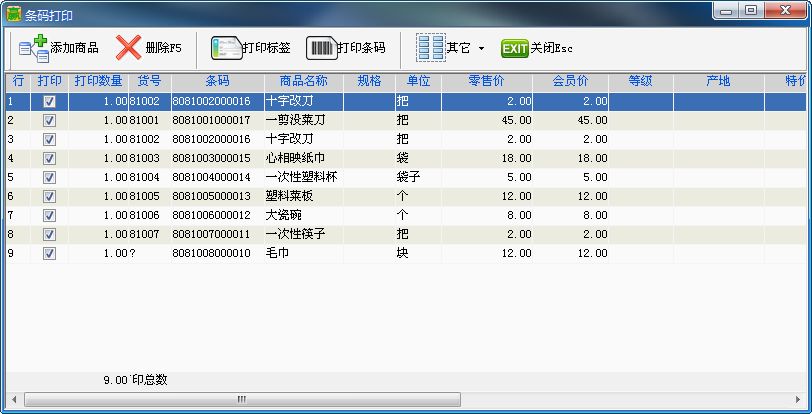Click the 打印标签 print label icon

coord(226,48)
